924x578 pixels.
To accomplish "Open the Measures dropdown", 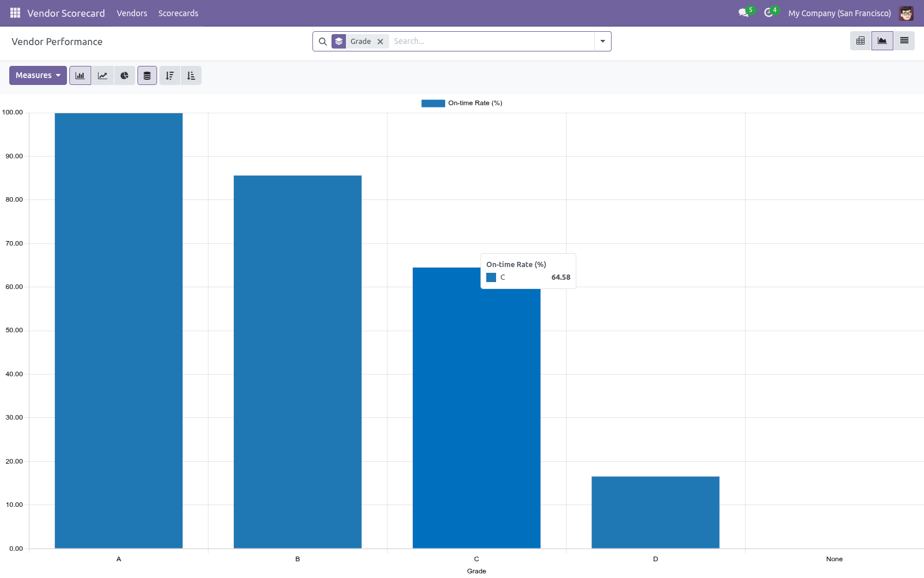I will [38, 76].
